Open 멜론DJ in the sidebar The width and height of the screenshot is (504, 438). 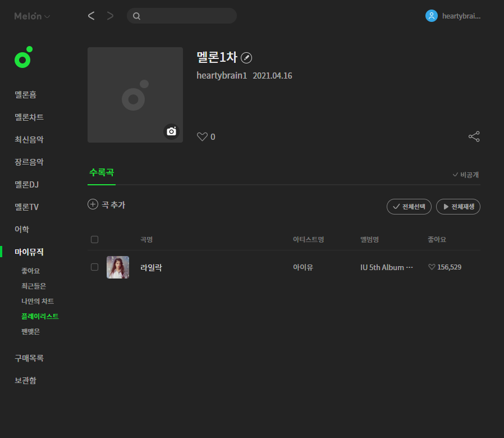click(27, 185)
